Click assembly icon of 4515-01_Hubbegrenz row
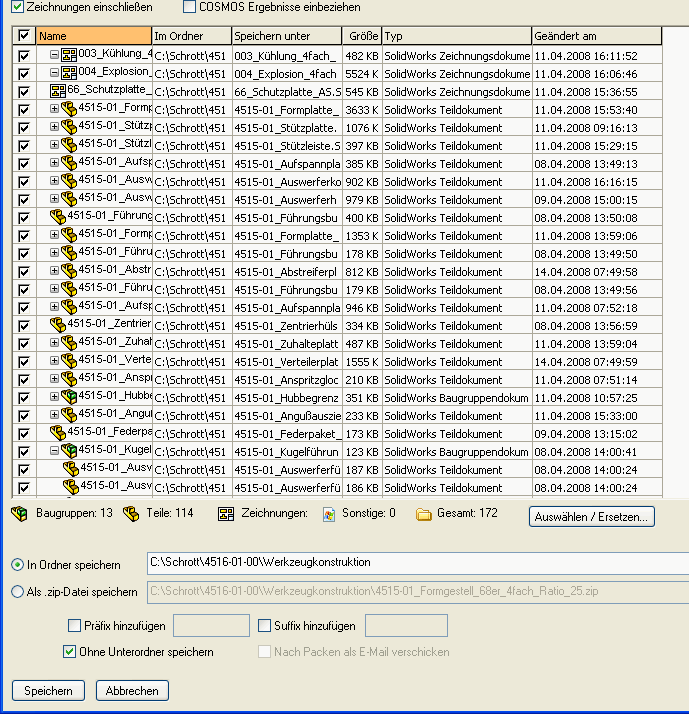This screenshot has height=714, width=689. point(69,397)
